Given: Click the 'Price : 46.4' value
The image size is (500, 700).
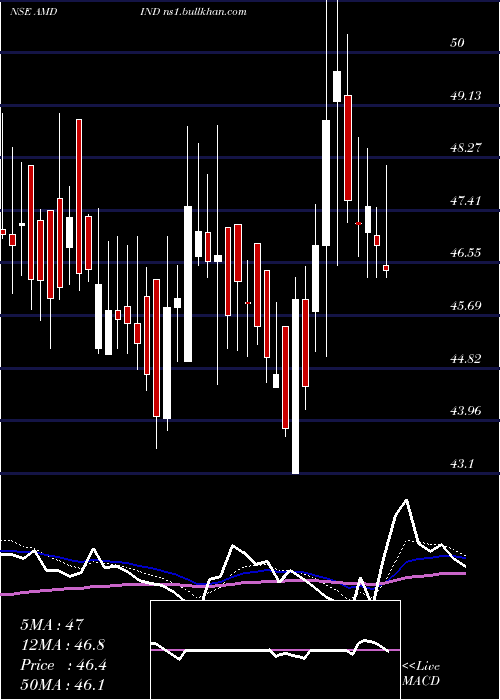Looking at the screenshot, I should 63,665.
